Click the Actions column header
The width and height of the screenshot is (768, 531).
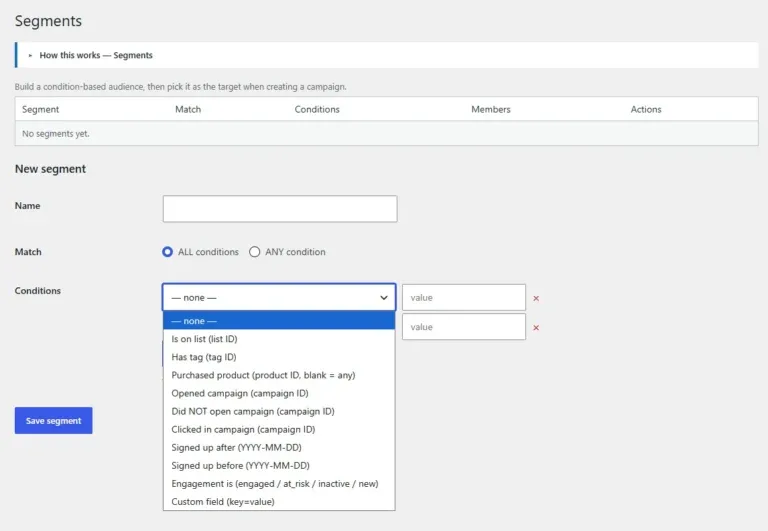646,109
